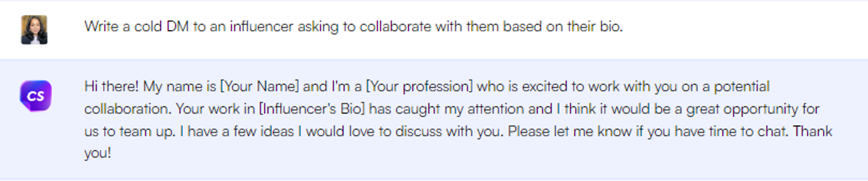868x181 pixels.
Task: Click the "Hi there!" greeting in response
Action: pyautogui.click(x=111, y=87)
